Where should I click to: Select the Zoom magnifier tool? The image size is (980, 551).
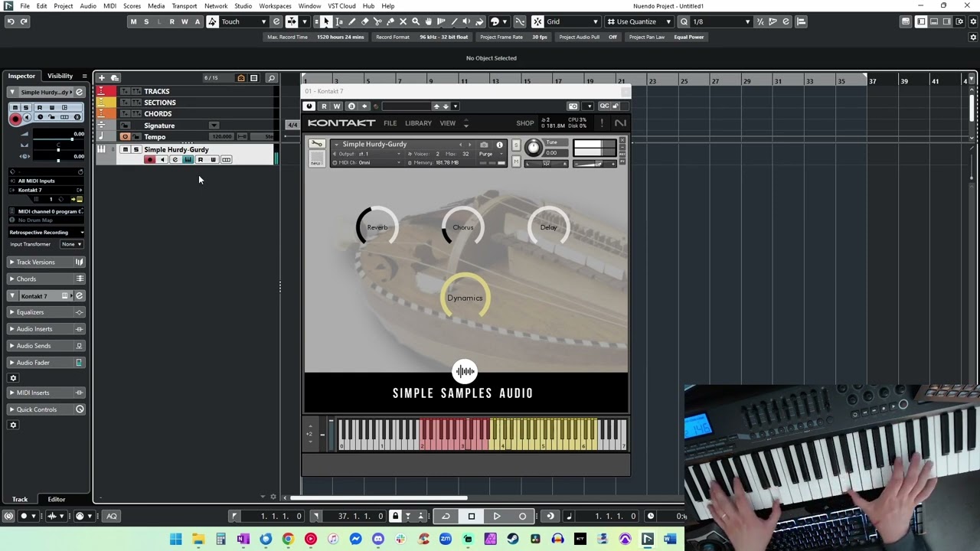416,21
